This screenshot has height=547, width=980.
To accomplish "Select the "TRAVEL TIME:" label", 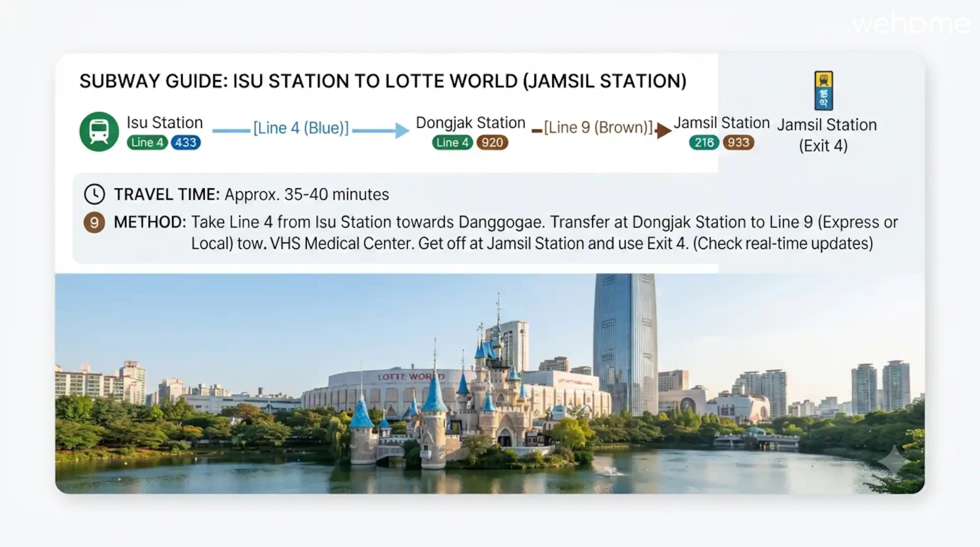I will (167, 194).
